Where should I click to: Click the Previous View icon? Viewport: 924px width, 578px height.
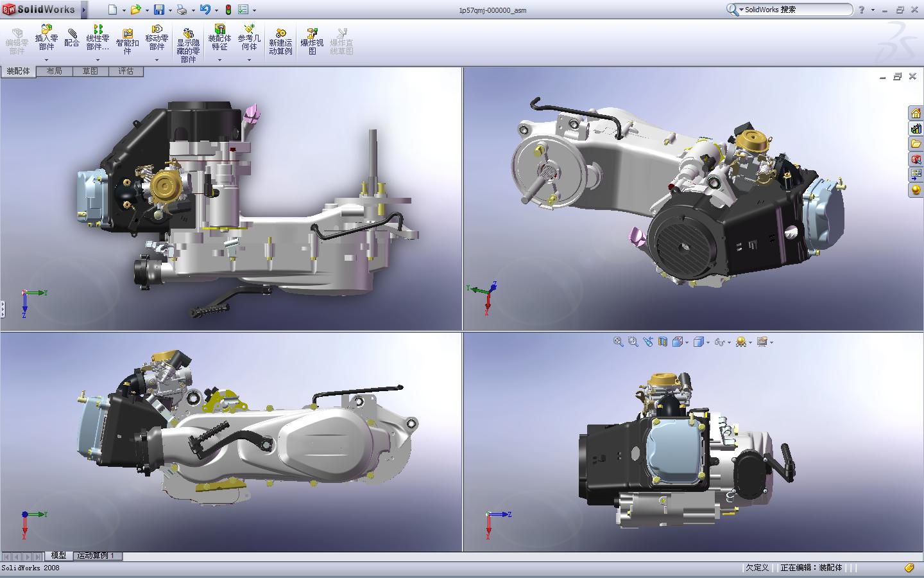[647, 342]
